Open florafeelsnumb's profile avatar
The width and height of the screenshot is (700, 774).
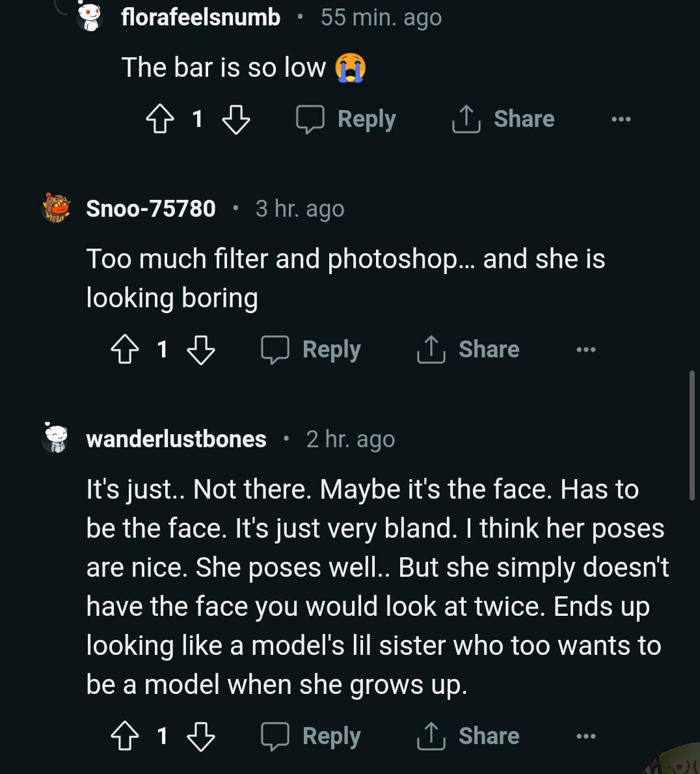point(90,17)
